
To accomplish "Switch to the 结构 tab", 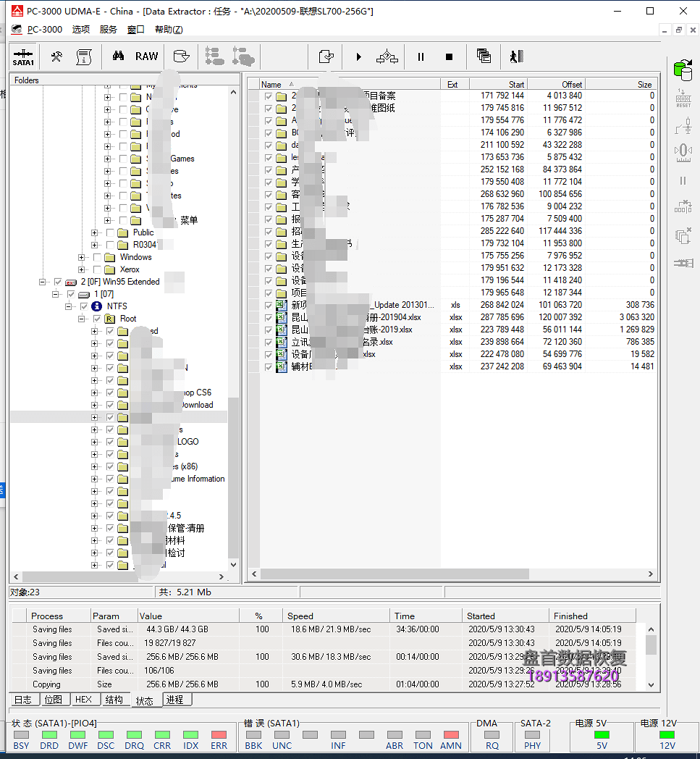I will tap(114, 700).
